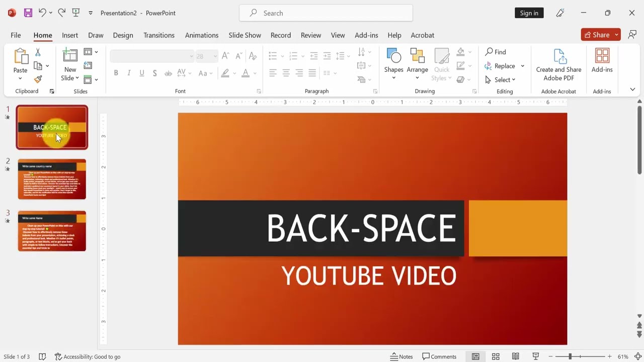
Task: Switch to the Slide Show tab
Action: pos(245,35)
